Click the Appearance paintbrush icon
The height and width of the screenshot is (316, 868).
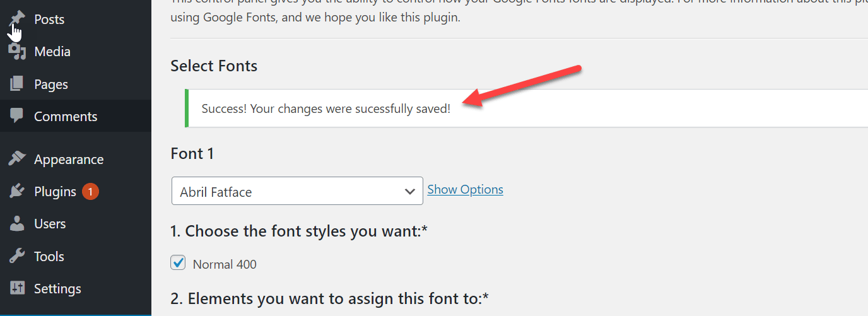17,159
